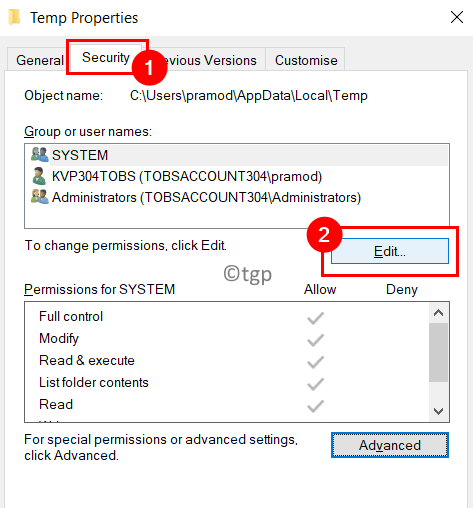Switch to the General tab
This screenshot has height=508, width=473.
pyautogui.click(x=40, y=60)
